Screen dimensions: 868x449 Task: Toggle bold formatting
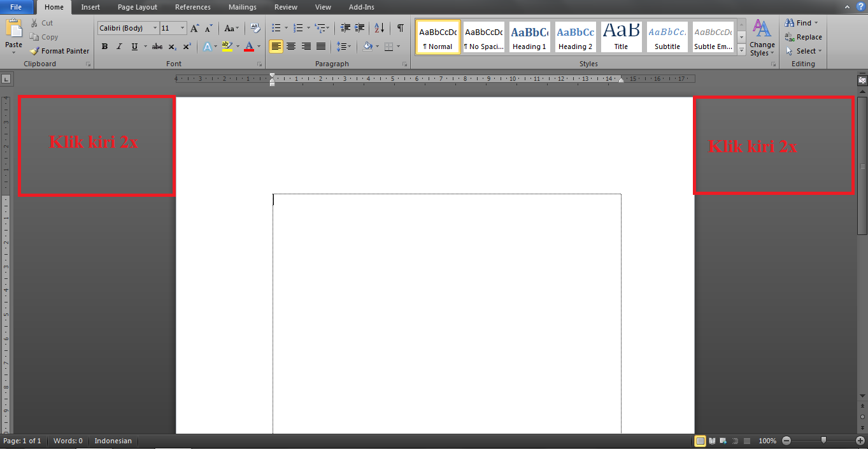coord(104,46)
